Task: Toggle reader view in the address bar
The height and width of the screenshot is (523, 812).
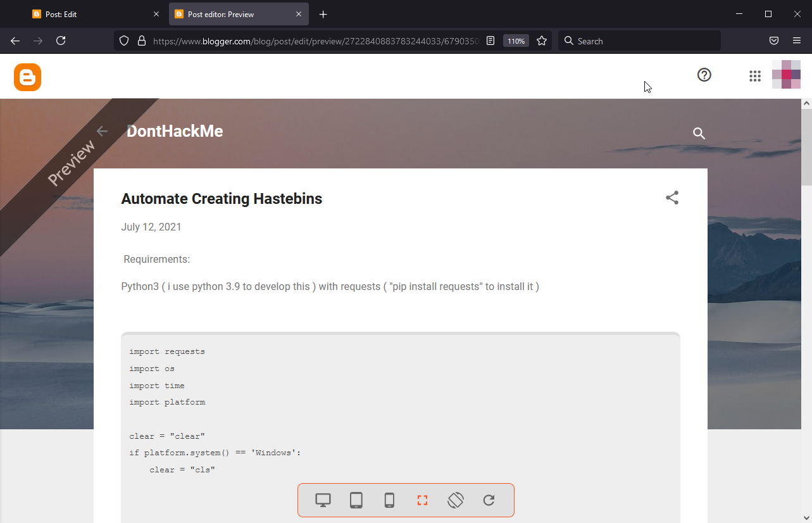Action: coord(490,40)
